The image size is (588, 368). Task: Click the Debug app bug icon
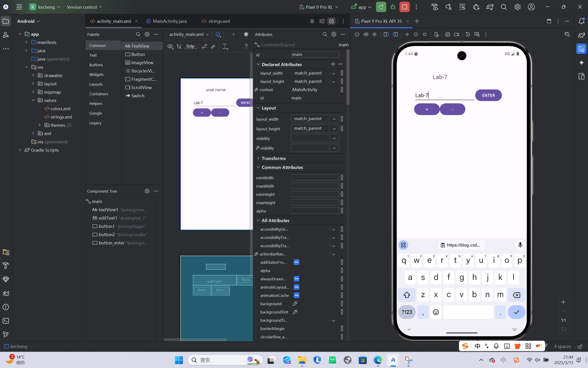point(393,7)
